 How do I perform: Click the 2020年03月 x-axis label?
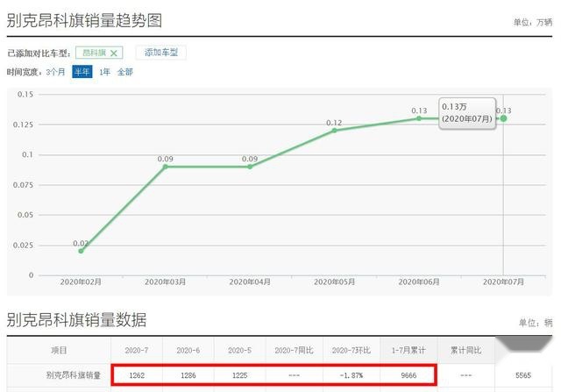coord(166,282)
